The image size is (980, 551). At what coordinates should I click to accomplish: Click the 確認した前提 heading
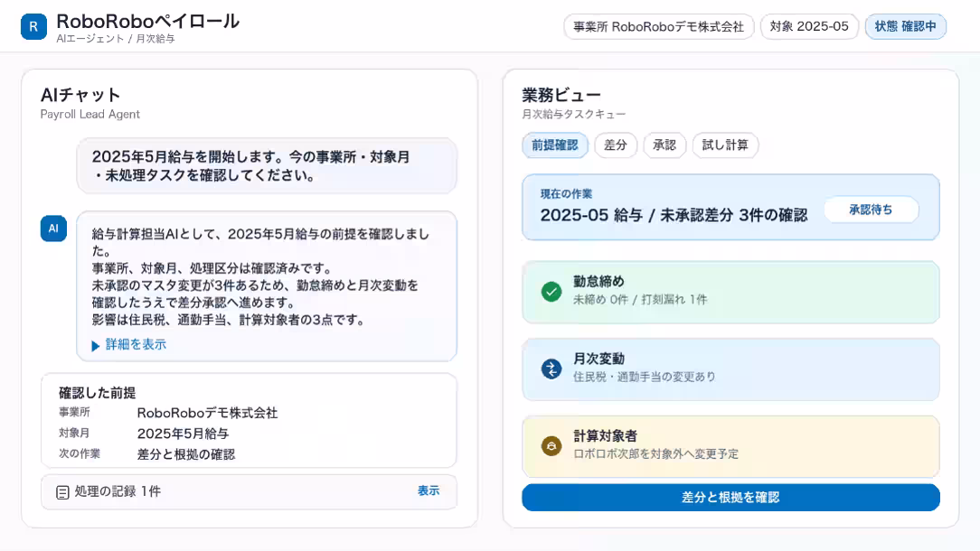point(98,393)
